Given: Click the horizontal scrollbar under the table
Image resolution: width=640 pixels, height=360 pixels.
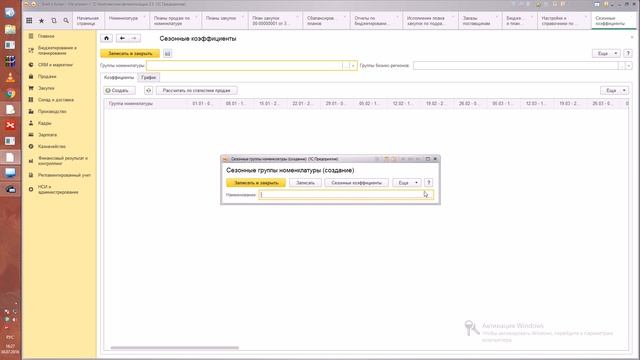Looking at the screenshot, I should pos(175,348).
